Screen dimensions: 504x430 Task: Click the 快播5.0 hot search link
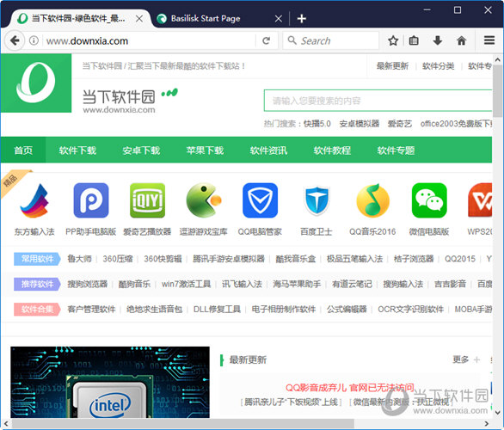point(317,124)
